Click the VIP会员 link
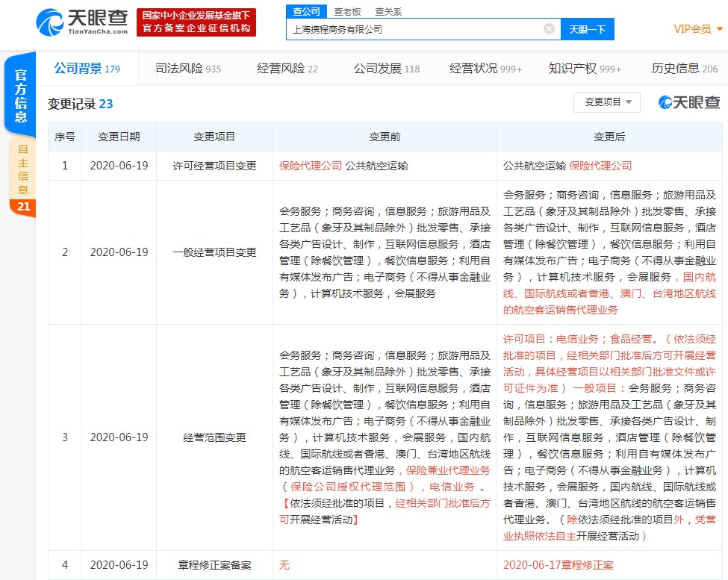 point(692,29)
